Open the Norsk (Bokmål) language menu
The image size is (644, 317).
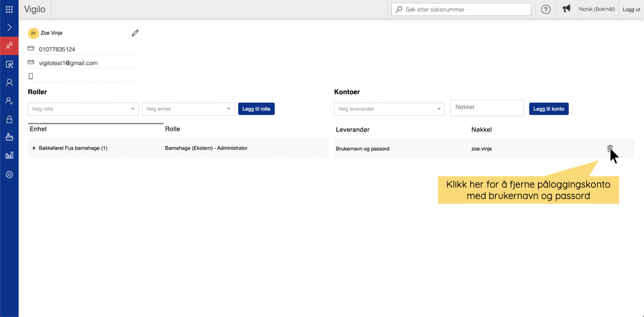pyautogui.click(x=598, y=9)
